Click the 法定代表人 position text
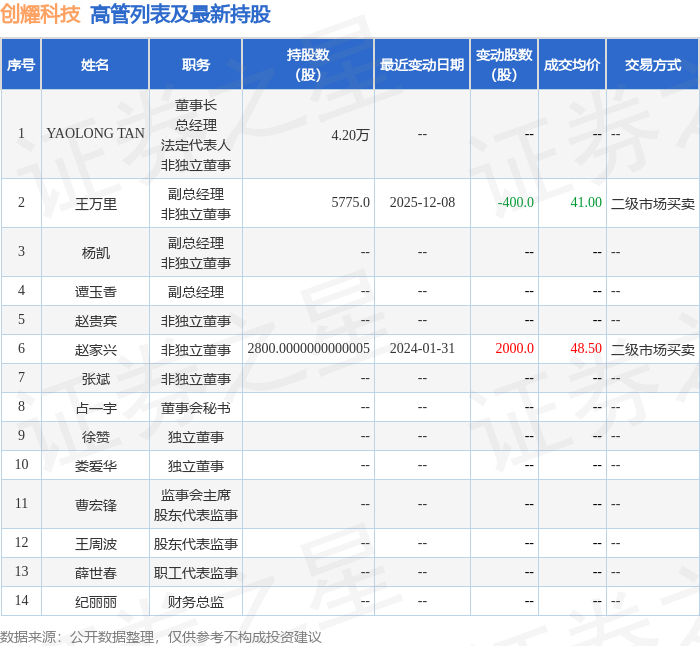700x646 pixels. pos(196,145)
